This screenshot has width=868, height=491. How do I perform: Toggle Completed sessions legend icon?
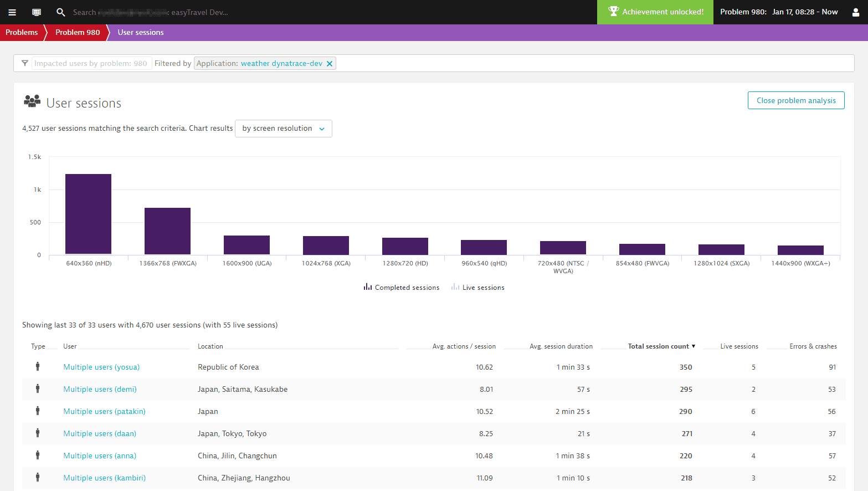coord(368,287)
